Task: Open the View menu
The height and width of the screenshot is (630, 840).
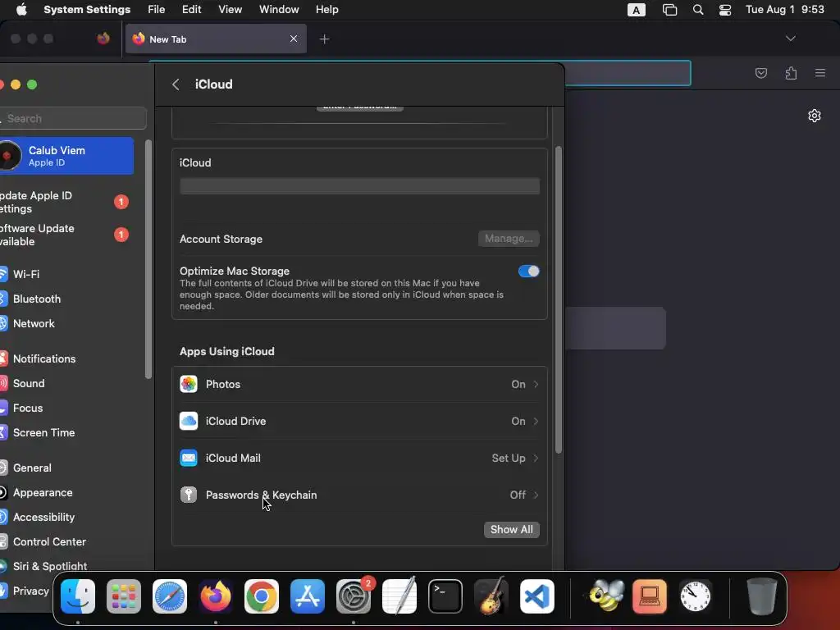Action: [x=230, y=10]
